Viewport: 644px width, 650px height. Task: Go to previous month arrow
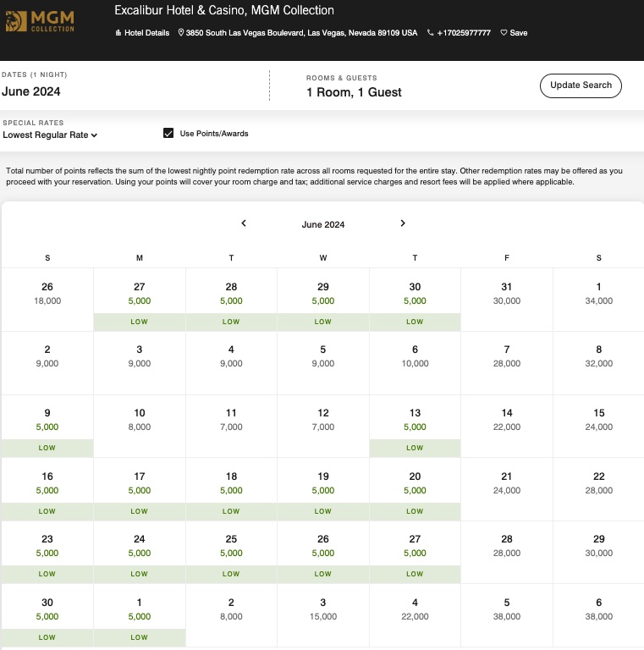(x=244, y=223)
